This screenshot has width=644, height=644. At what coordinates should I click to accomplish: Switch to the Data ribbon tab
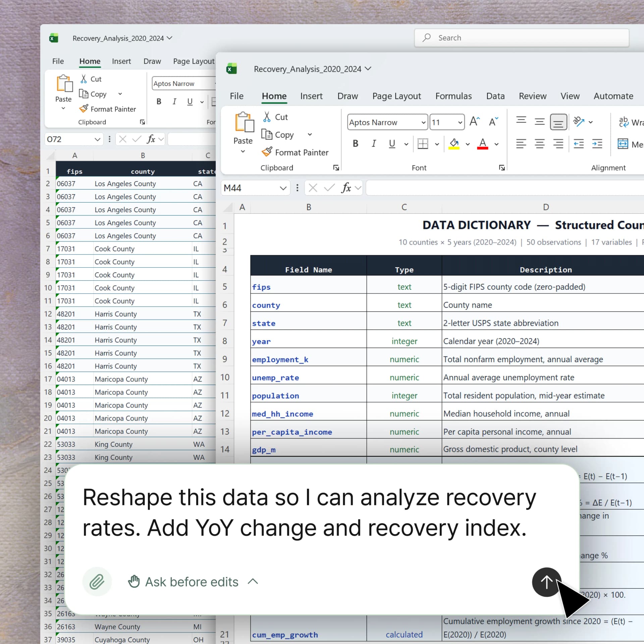495,96
